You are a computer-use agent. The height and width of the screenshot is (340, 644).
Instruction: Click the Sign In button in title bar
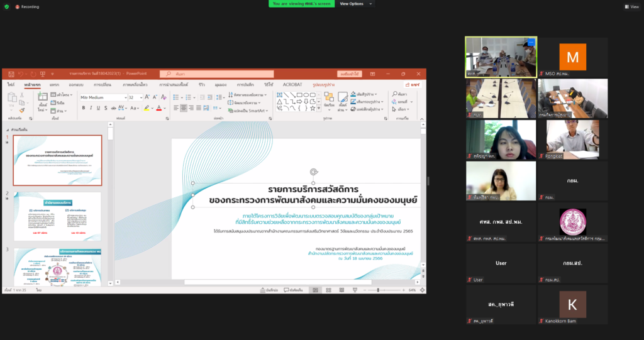[x=350, y=74]
